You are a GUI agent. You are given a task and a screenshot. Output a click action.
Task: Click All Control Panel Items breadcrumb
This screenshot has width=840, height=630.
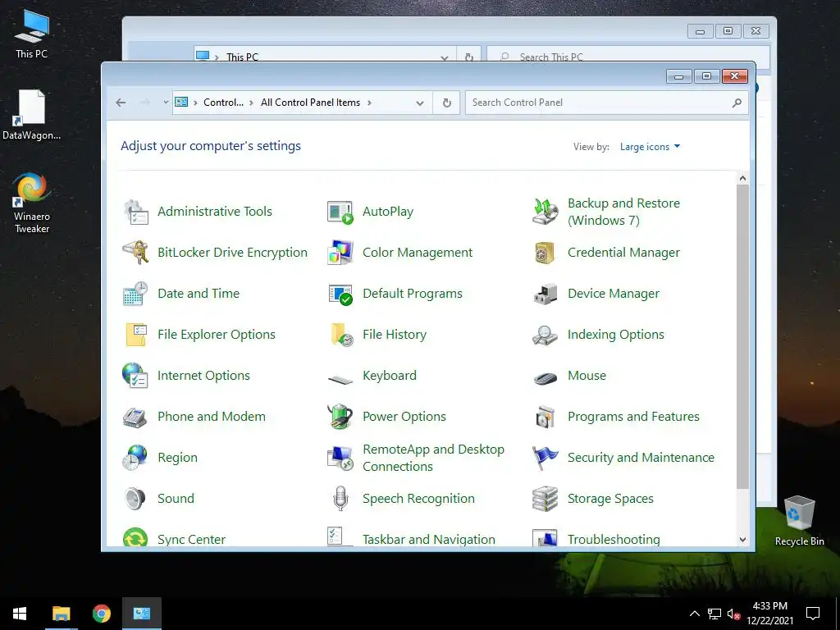point(310,103)
